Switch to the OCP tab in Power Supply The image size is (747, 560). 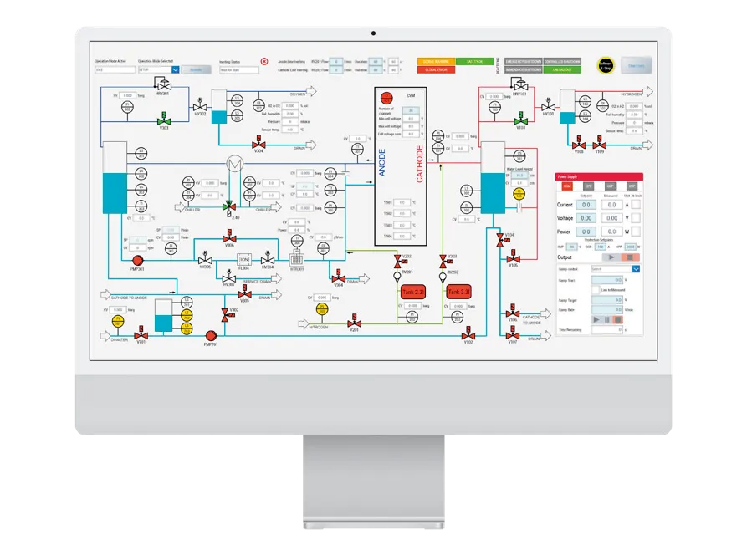click(610, 186)
